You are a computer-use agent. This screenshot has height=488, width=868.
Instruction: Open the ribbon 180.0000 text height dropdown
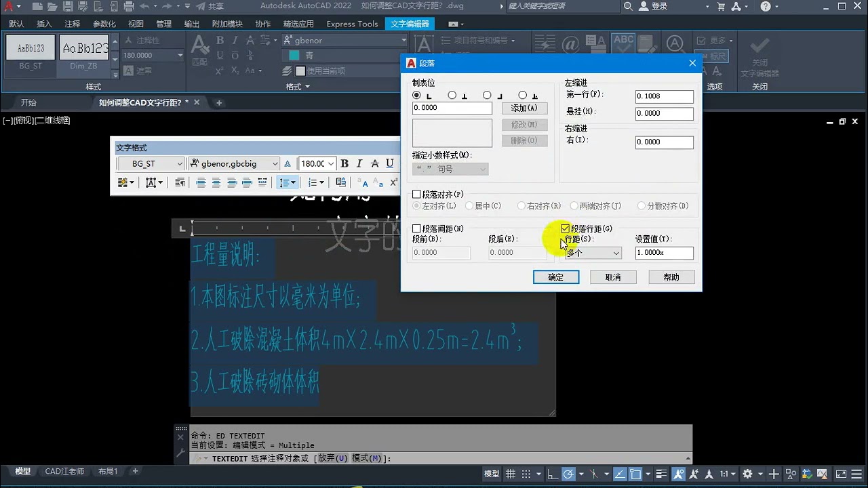[153, 55]
